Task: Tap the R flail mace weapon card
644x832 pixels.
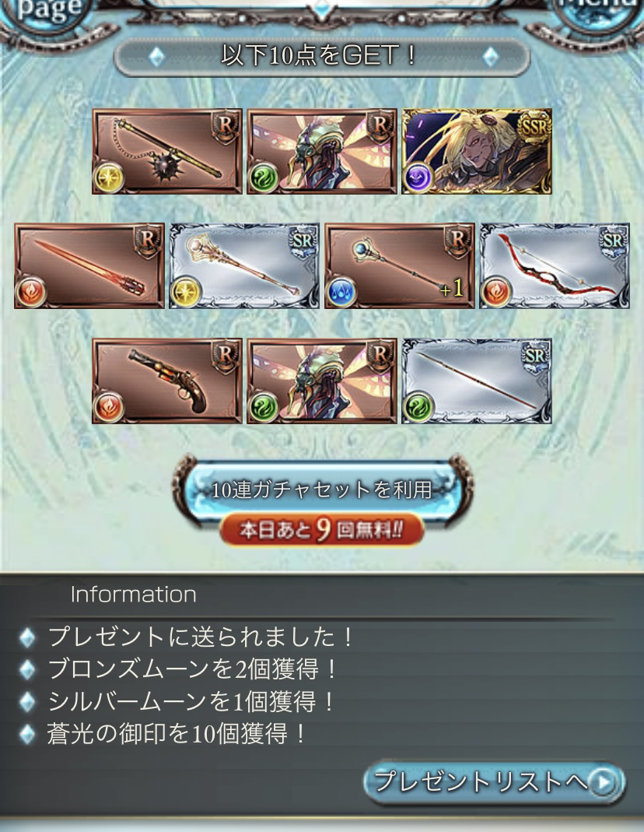Action: 167,151
